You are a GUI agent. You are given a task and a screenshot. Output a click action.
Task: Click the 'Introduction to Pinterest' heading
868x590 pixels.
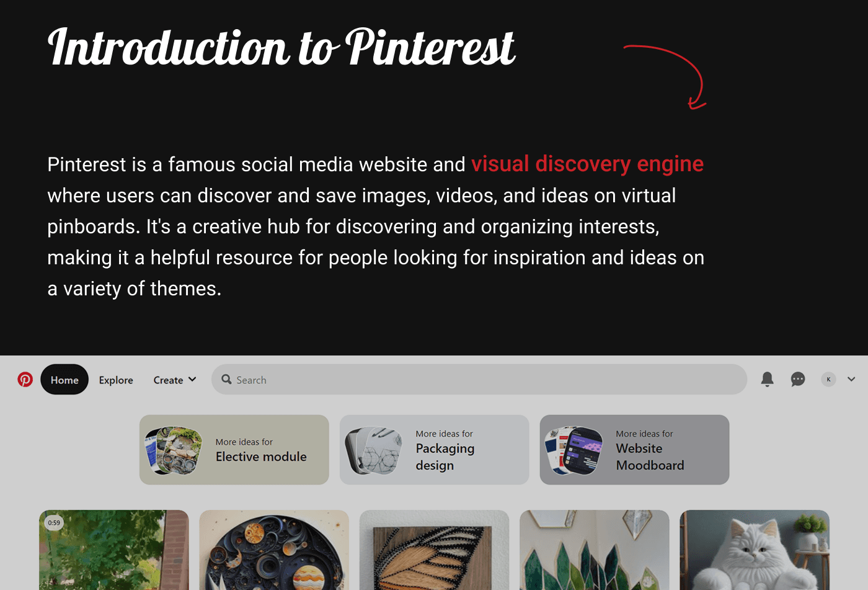pyautogui.click(x=281, y=47)
